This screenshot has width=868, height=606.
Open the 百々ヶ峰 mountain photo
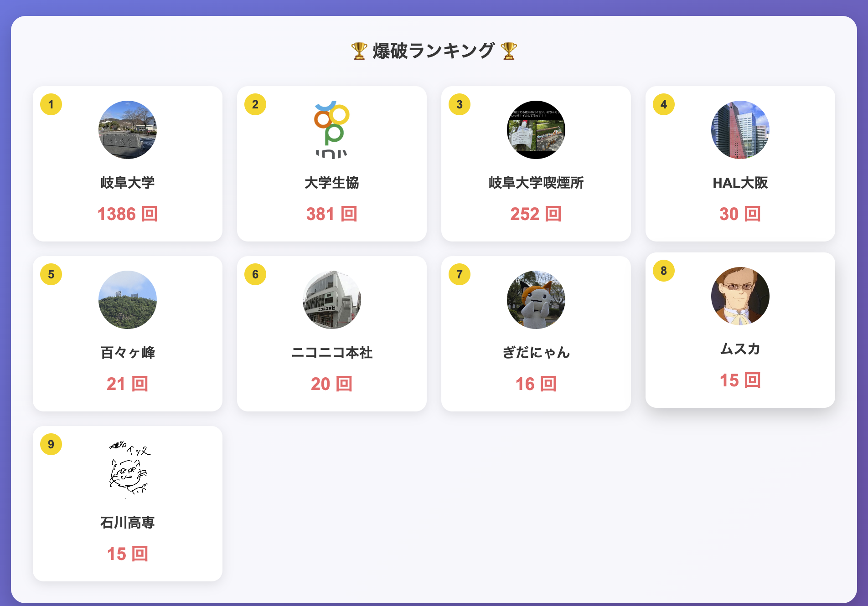[x=128, y=300]
